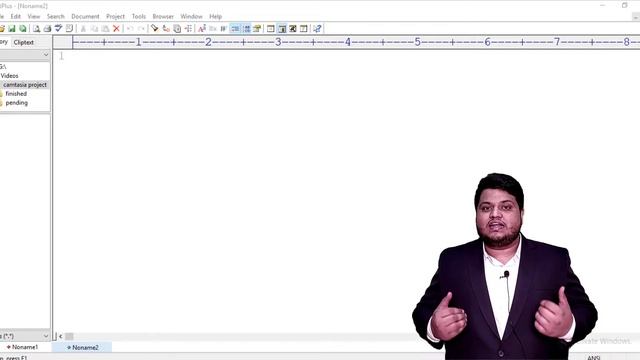
Task: Open Find with the flashlight icon
Action: (155, 29)
